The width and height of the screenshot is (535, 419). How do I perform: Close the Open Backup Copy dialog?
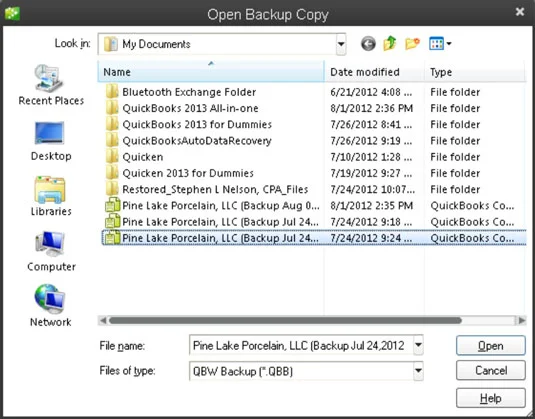click(520, 12)
